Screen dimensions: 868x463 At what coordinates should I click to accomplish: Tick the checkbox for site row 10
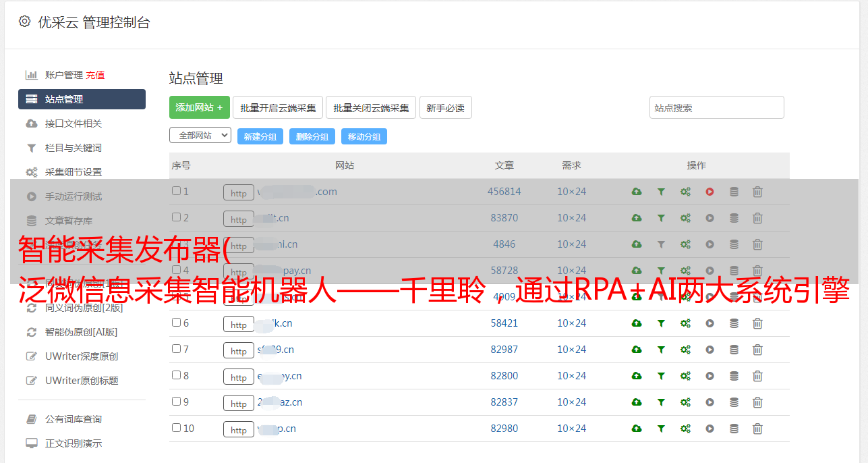click(176, 428)
